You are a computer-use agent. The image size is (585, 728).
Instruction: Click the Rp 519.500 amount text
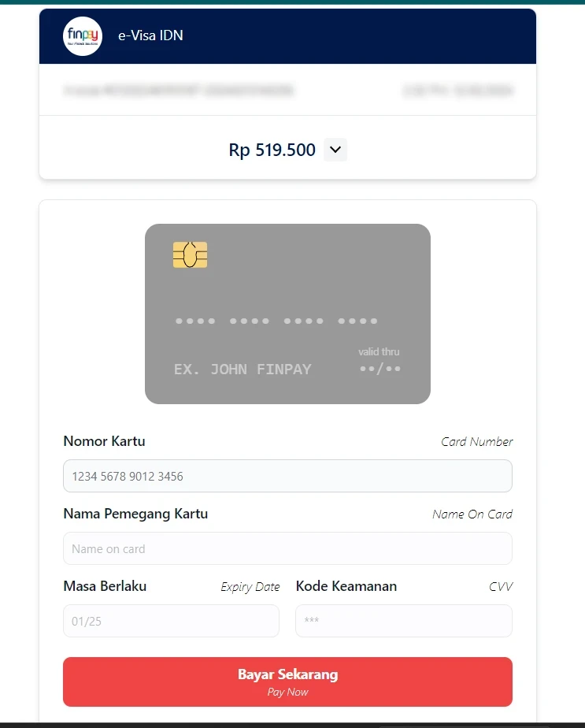click(272, 150)
